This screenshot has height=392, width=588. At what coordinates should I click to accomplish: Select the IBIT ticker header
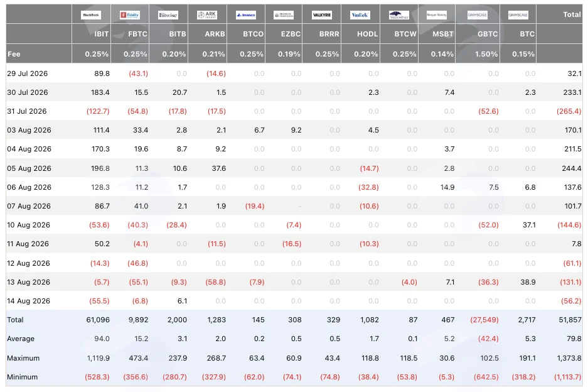(101, 34)
